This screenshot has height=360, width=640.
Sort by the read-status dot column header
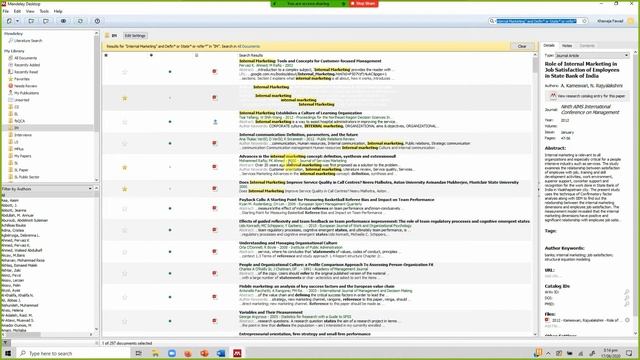pyautogui.click(x=151, y=55)
